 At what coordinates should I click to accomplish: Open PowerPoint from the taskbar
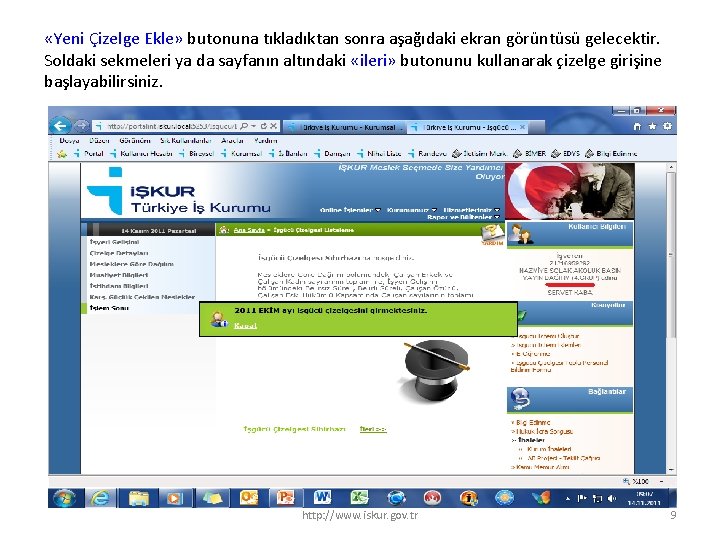point(285,498)
